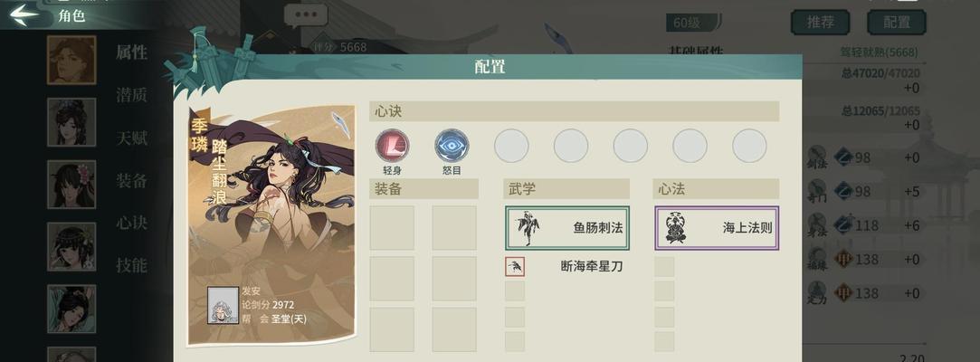Open the 装备 tab in sidebar
The width and height of the screenshot is (980, 362).
tap(131, 181)
